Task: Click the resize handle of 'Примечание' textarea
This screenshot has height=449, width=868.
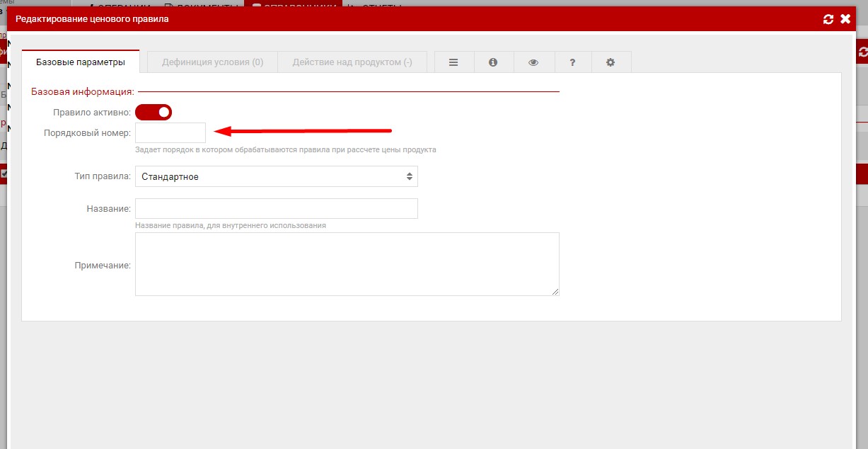Action: (x=555, y=291)
